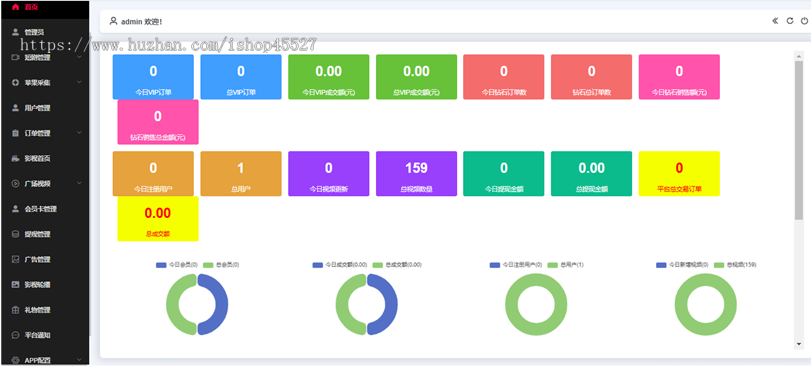The width and height of the screenshot is (811, 366).
Task: Click the user avatar icon beside admin
Action: point(113,21)
